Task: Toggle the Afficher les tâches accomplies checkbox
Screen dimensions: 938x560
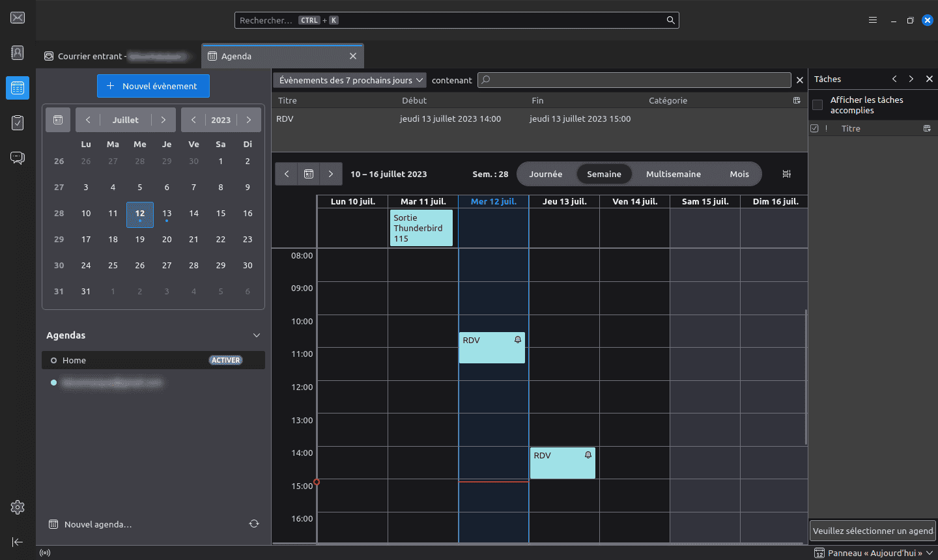Action: (817, 105)
